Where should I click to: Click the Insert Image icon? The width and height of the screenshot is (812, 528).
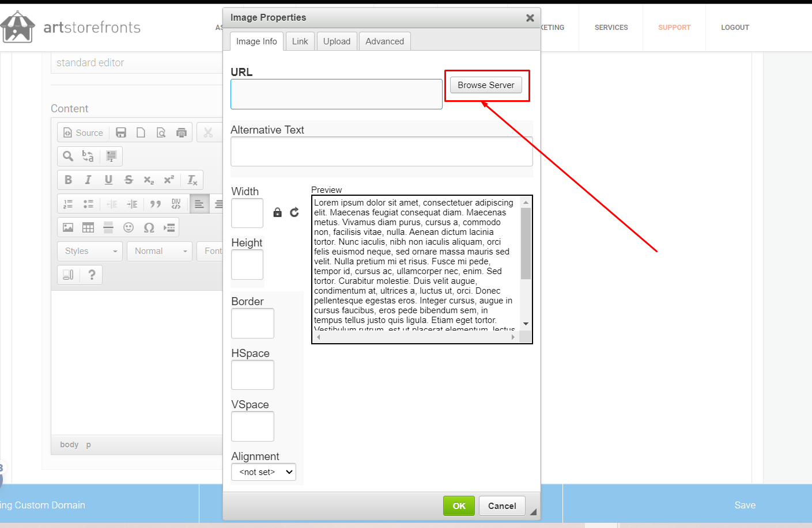coord(68,227)
